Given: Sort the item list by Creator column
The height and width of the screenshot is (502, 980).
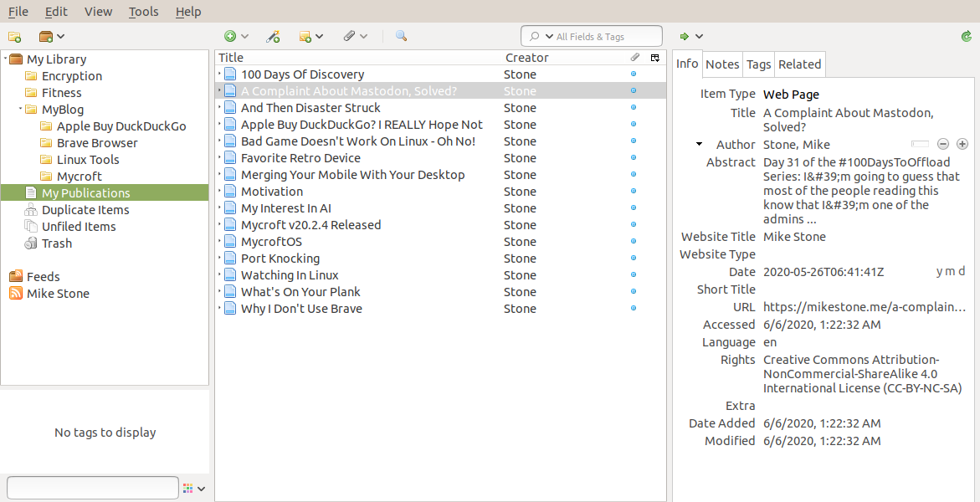Looking at the screenshot, I should click(x=526, y=58).
